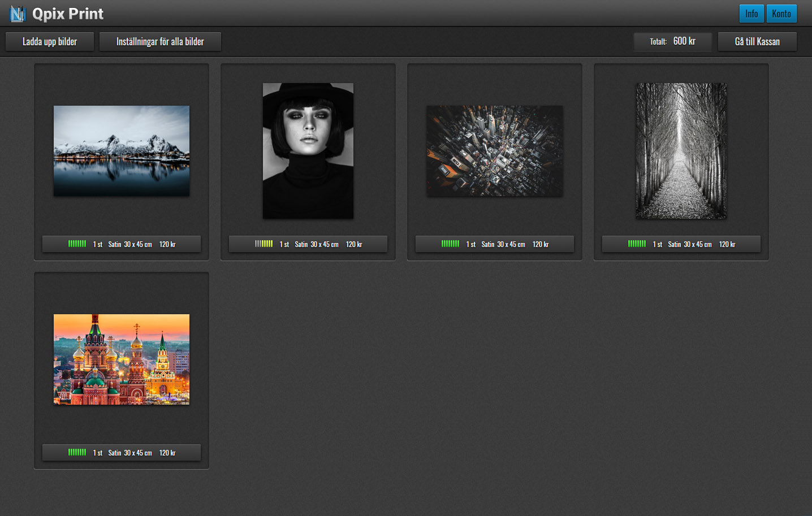Open the Info page
Image resolution: width=812 pixels, height=516 pixels.
pyautogui.click(x=751, y=14)
